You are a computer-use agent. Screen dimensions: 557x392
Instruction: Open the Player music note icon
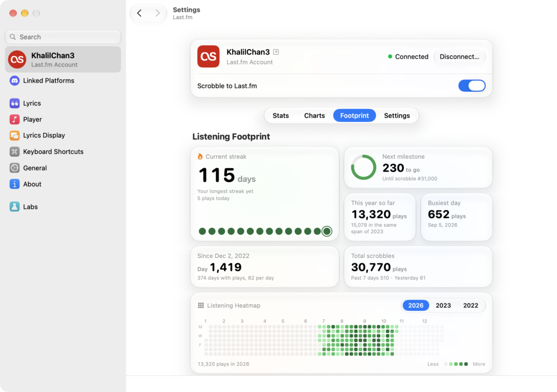[x=14, y=120]
